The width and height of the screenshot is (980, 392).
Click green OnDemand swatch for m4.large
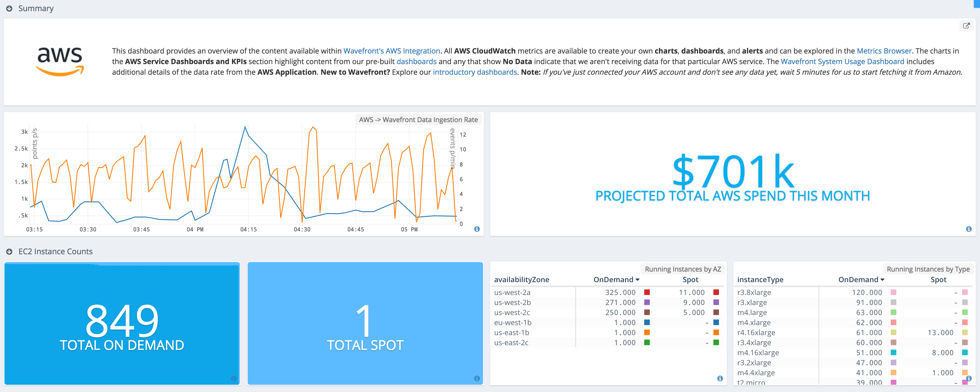[893, 313]
